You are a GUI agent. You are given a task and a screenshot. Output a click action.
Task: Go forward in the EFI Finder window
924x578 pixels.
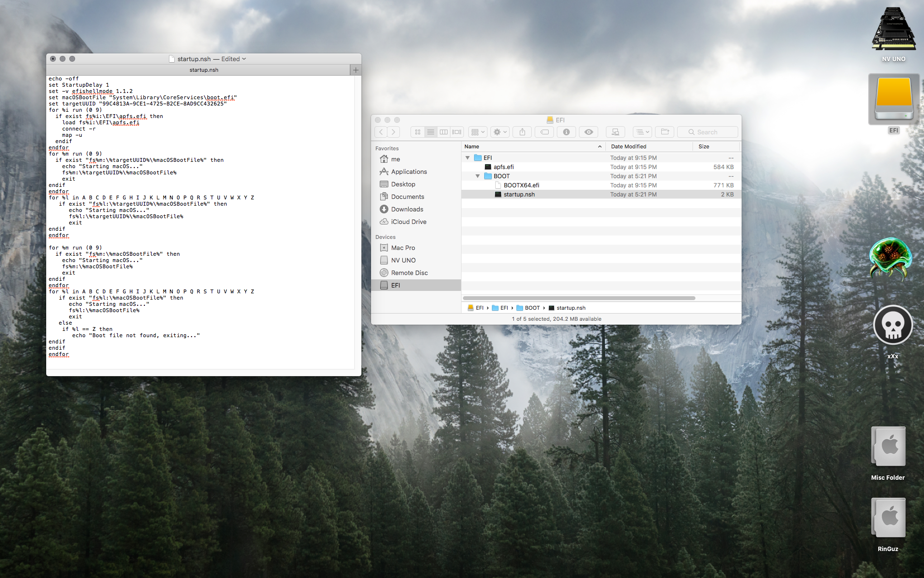coord(394,132)
